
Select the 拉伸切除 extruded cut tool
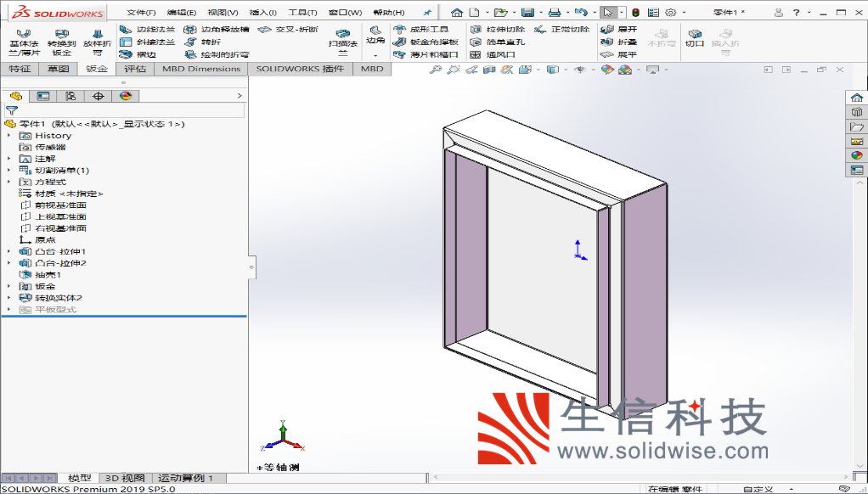coord(497,30)
